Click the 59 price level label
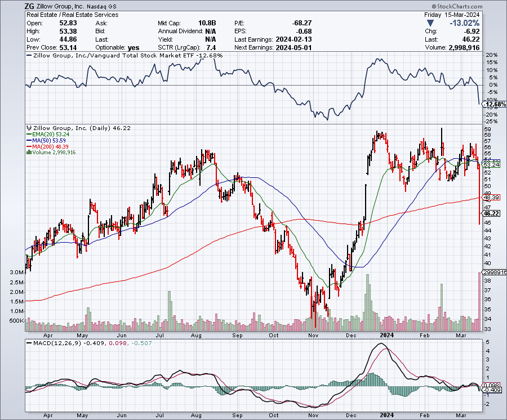This screenshot has width=507, height=420. 488,129
